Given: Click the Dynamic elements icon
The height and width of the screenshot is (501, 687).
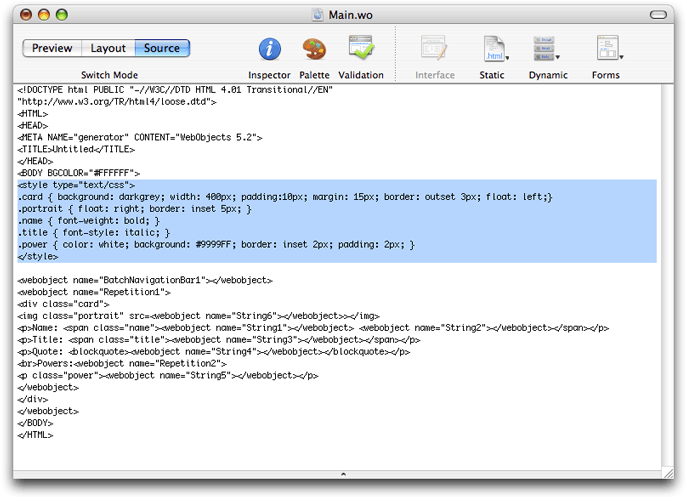Looking at the screenshot, I should pos(545,49).
